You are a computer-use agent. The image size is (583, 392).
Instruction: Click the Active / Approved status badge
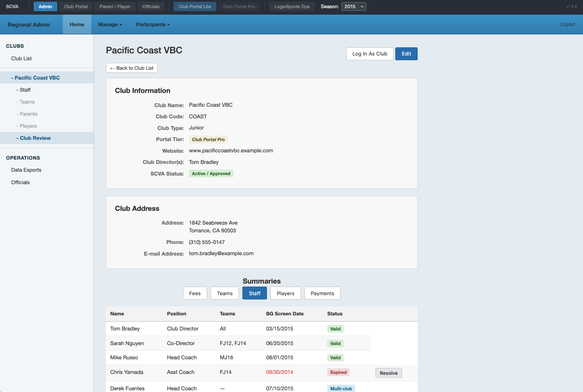click(x=211, y=173)
